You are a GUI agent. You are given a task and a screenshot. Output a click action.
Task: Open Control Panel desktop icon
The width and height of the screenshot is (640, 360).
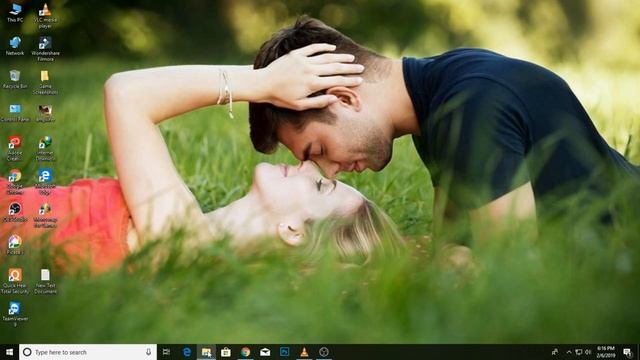coord(15,113)
